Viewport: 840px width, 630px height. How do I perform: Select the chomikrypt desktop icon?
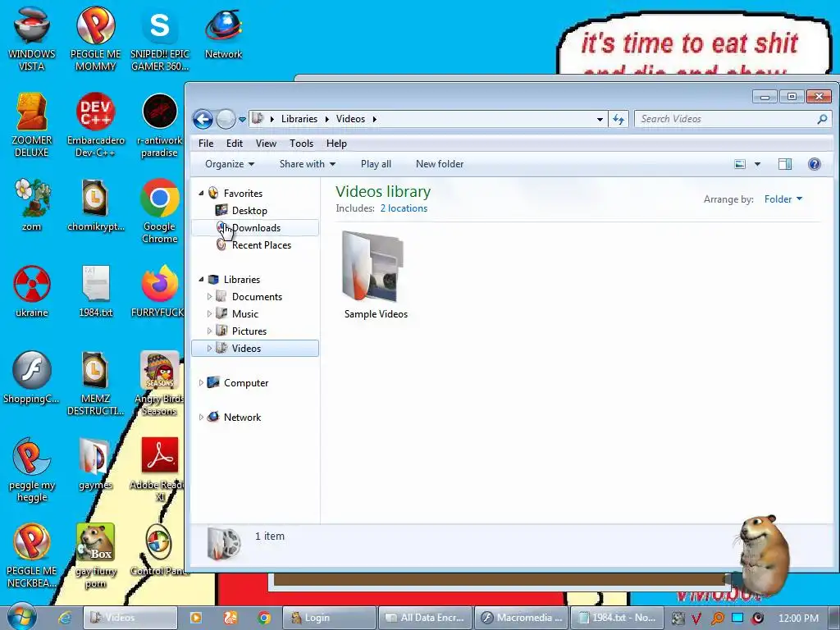tap(95, 205)
